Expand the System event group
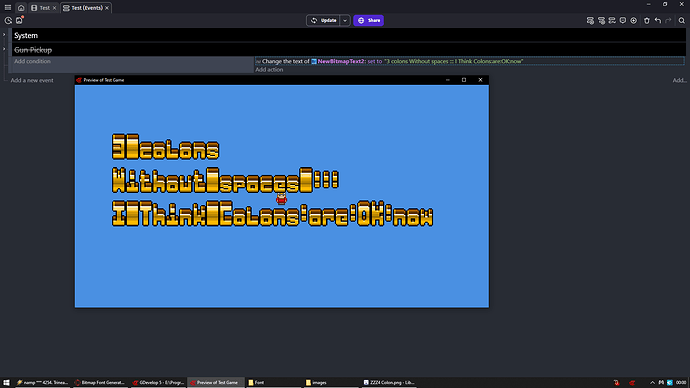This screenshot has height=388, width=690. [4, 35]
